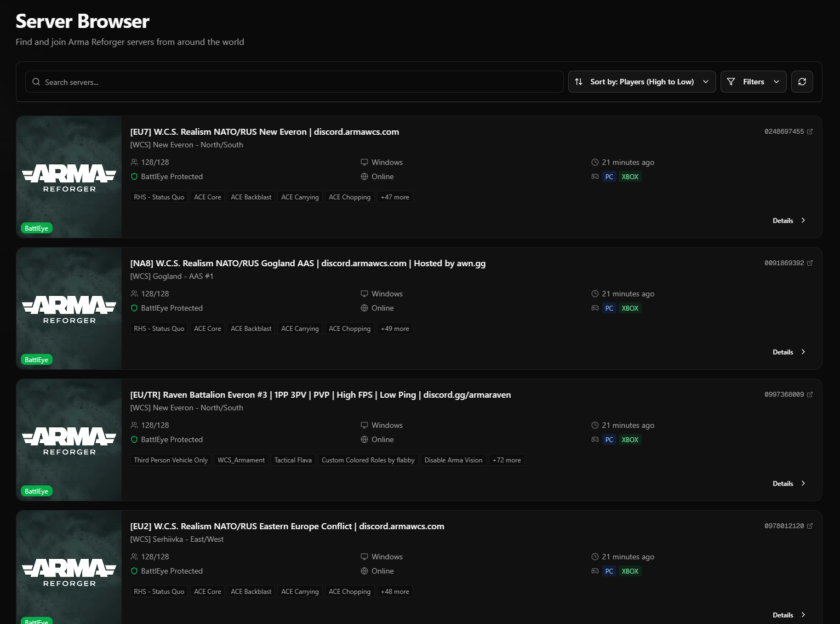The image size is (840, 624).
Task: Open Details for EU2 Eastern Europe Conflict server
Action: click(789, 615)
